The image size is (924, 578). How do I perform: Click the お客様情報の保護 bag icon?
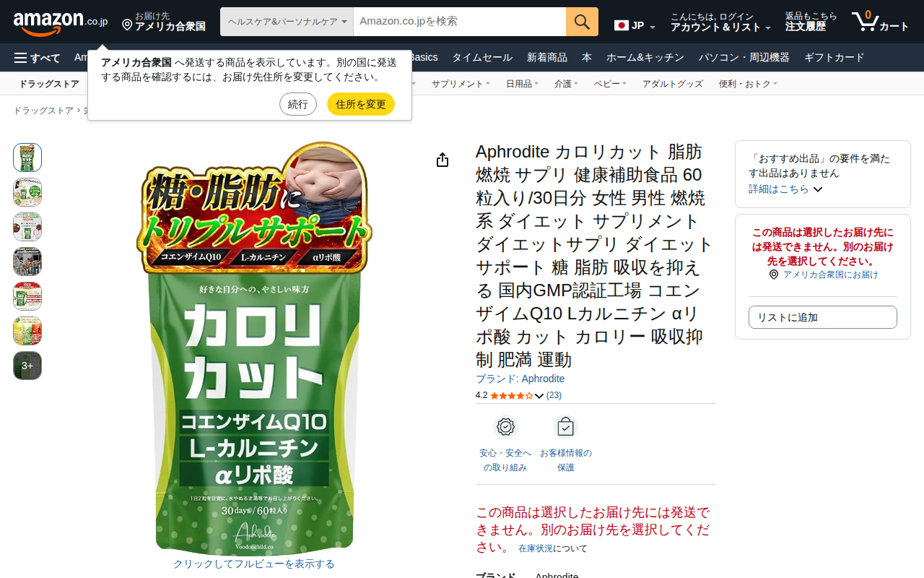point(565,427)
